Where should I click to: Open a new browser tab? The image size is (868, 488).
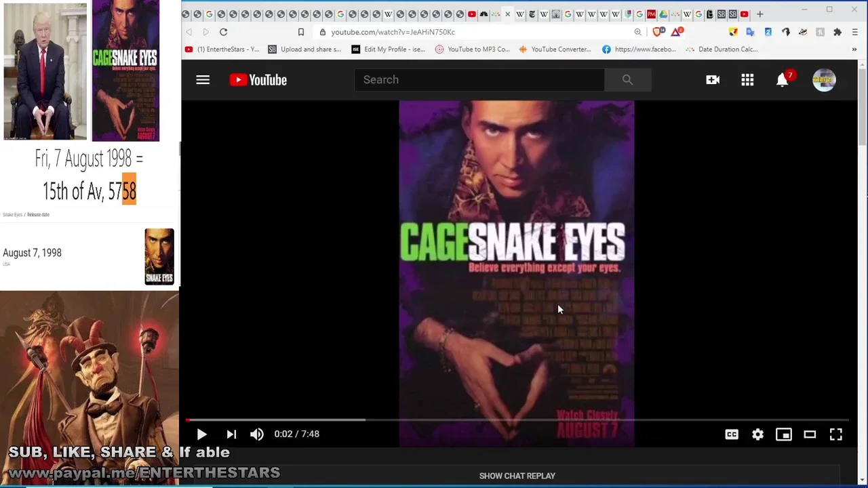coord(760,14)
